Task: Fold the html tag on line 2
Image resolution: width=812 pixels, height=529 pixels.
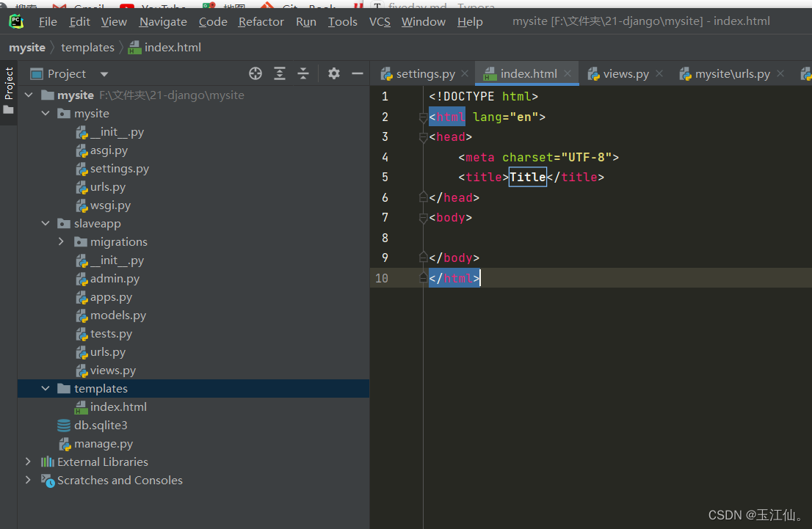Action: click(x=423, y=118)
